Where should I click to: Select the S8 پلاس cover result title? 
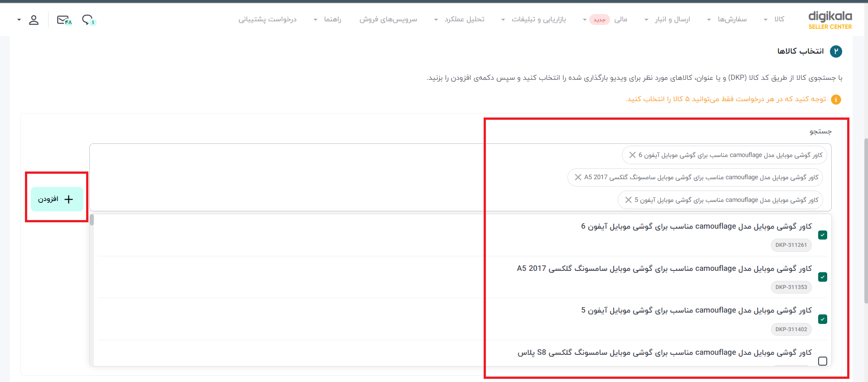point(665,352)
